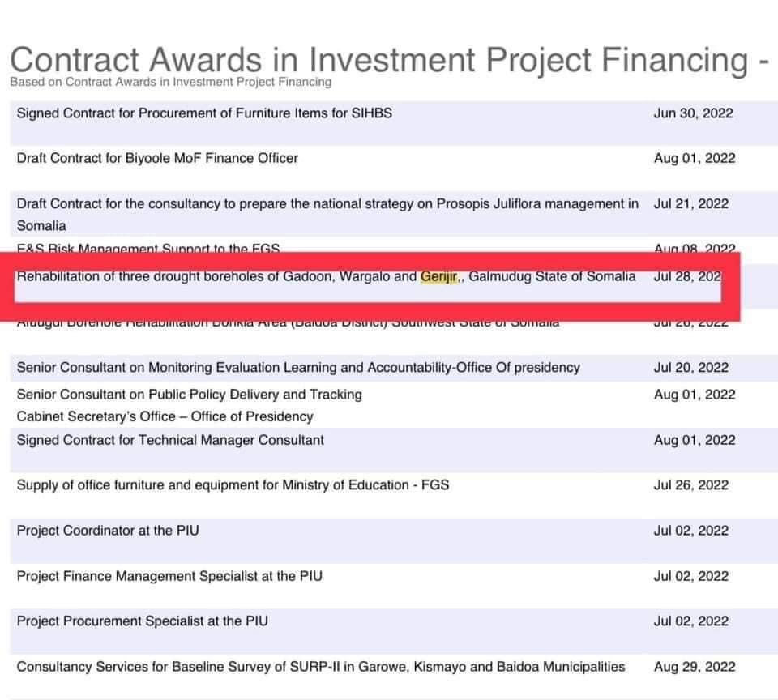
Task: Open Senior Consultant on Public Policy Delivery entry
Action: (x=190, y=395)
